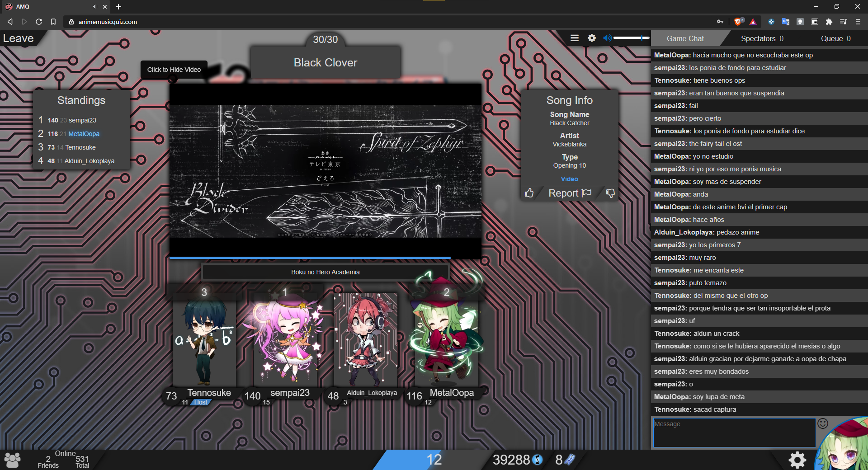Select sempai23's avatar card

coord(285,339)
